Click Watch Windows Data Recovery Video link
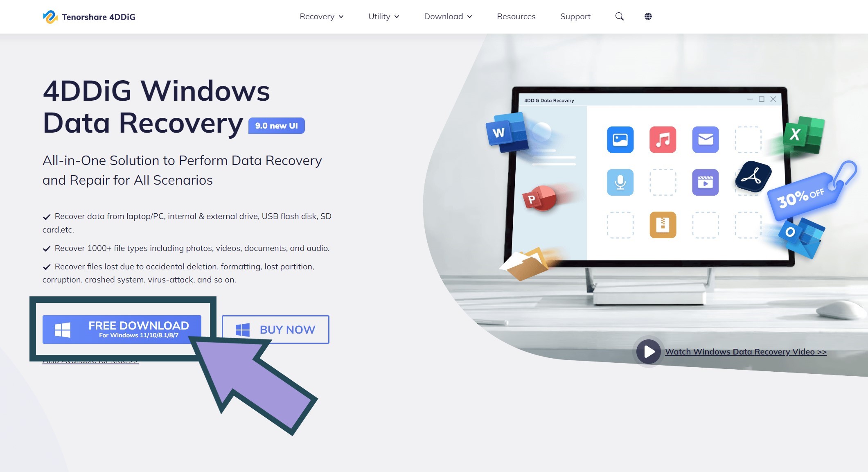Screen dimensions: 868x472 tap(745, 351)
